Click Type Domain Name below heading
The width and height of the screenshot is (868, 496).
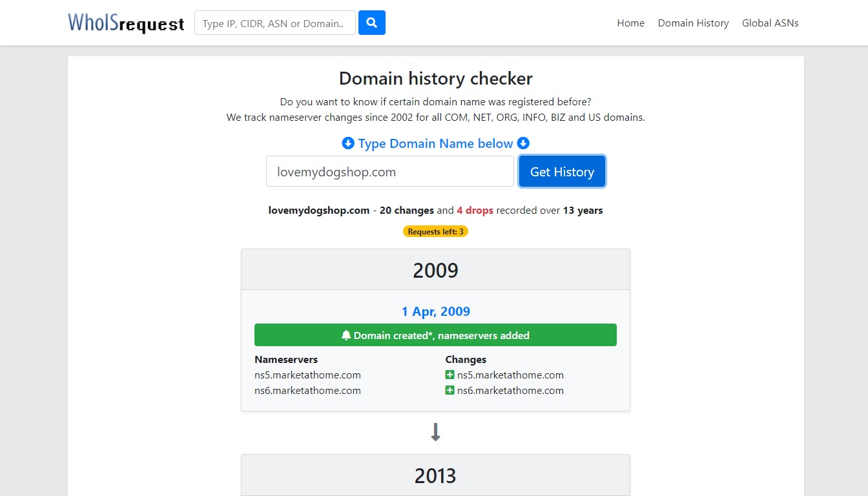pos(435,143)
